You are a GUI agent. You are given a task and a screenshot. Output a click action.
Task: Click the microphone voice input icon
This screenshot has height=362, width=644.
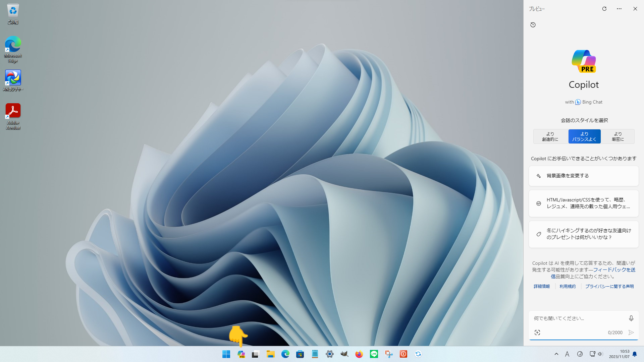point(631,318)
